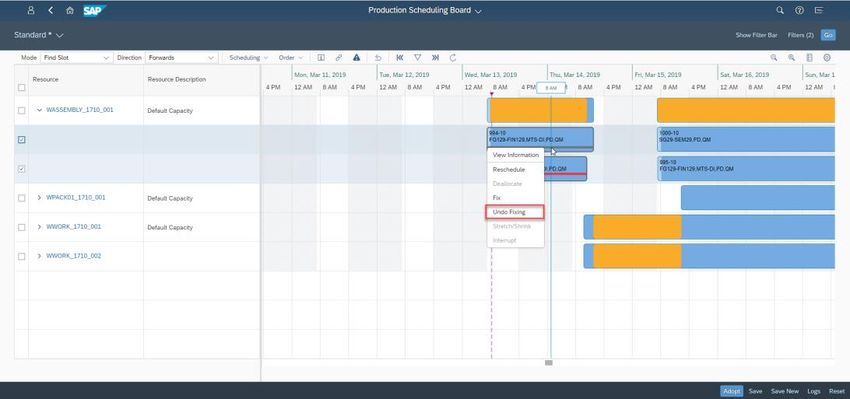Open the header search magnifier
850x399 pixels.
[x=780, y=10]
